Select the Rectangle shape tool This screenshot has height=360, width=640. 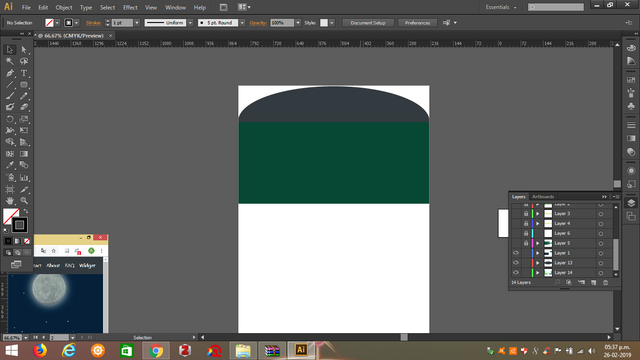pyautogui.click(x=24, y=85)
